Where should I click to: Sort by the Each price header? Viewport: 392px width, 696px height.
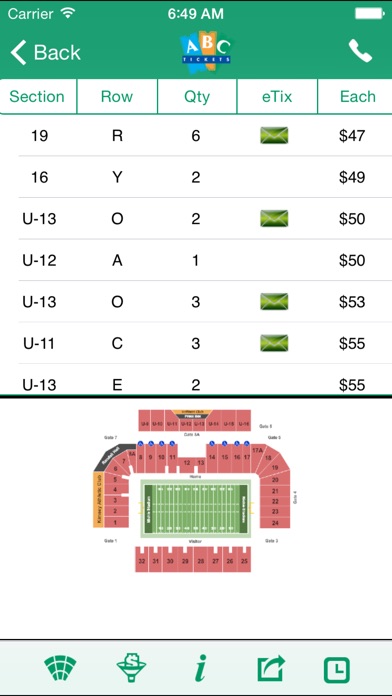pos(357,96)
